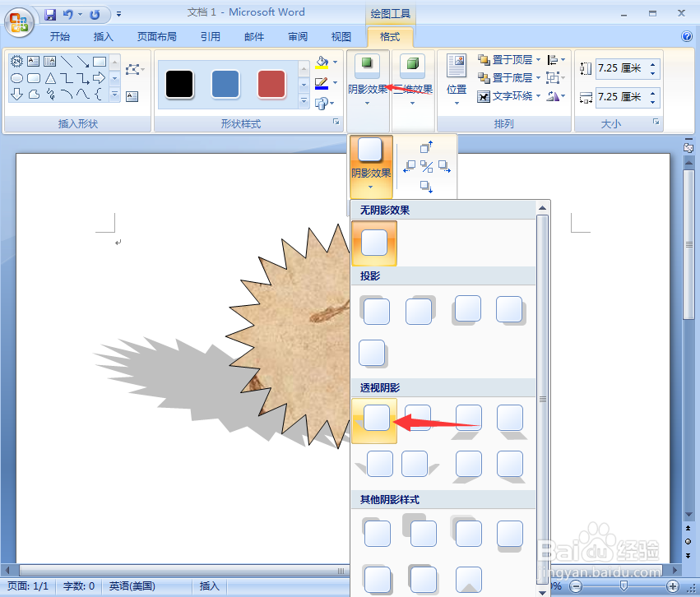Toggle 插入 overtype mode in the status bar
The width and height of the screenshot is (700, 597).
tap(209, 585)
